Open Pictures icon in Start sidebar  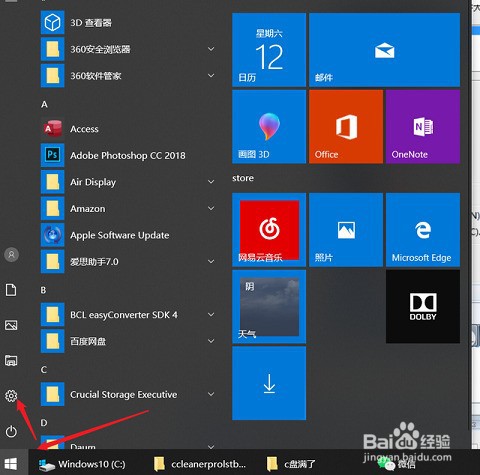(x=11, y=325)
